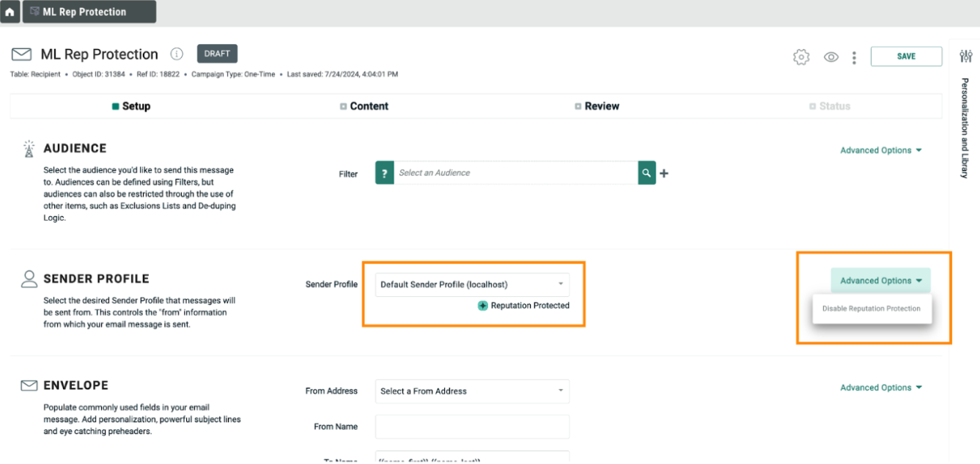Open campaign settings gear icon
This screenshot has height=464, width=980.
tap(801, 57)
